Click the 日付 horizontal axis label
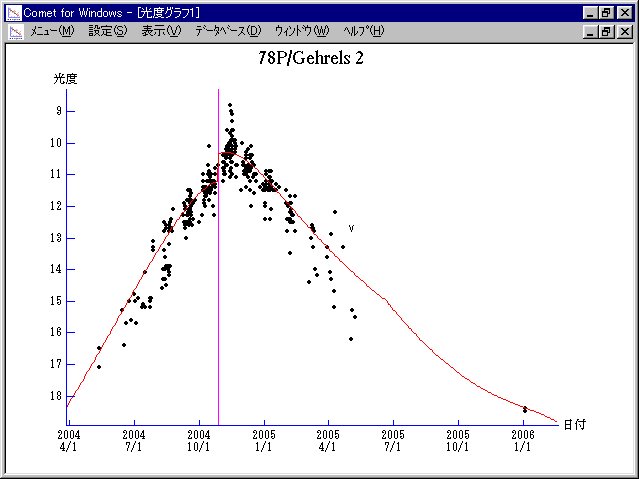 click(574, 424)
